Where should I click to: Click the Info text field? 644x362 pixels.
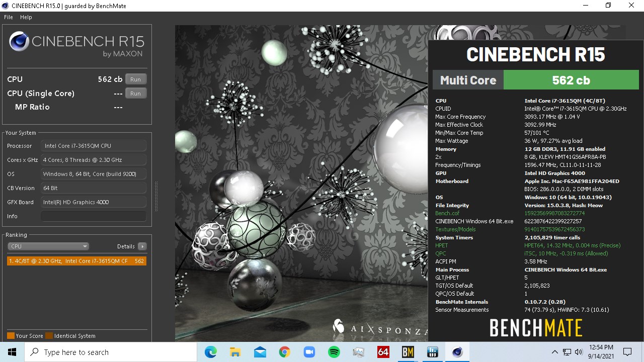[x=94, y=216]
